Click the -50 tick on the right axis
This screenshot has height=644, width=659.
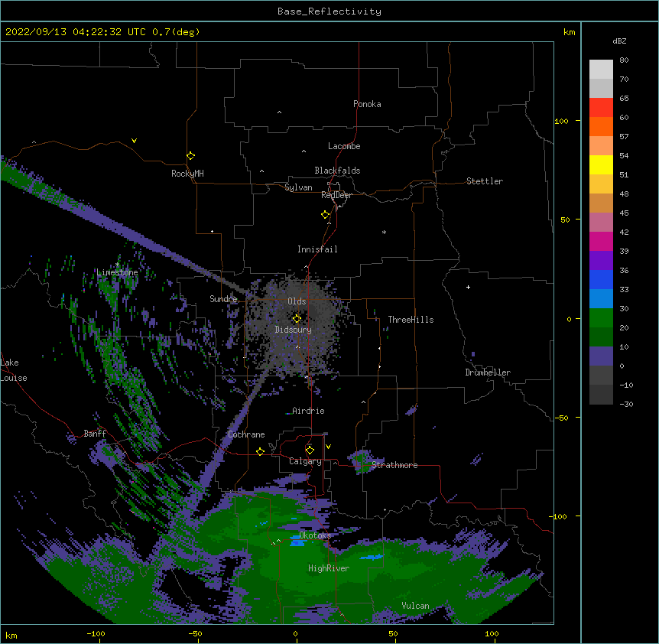pyautogui.click(x=561, y=418)
